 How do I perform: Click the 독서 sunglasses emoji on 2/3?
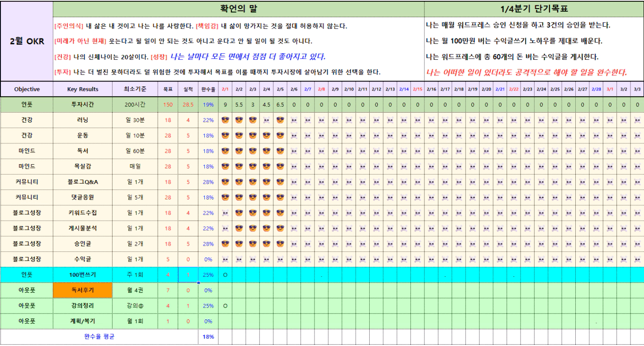[253, 151]
